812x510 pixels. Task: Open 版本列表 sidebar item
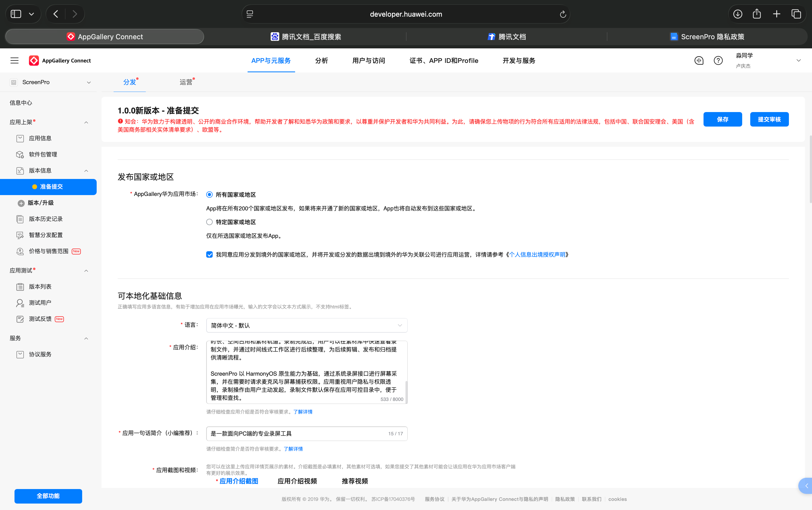[40, 286]
